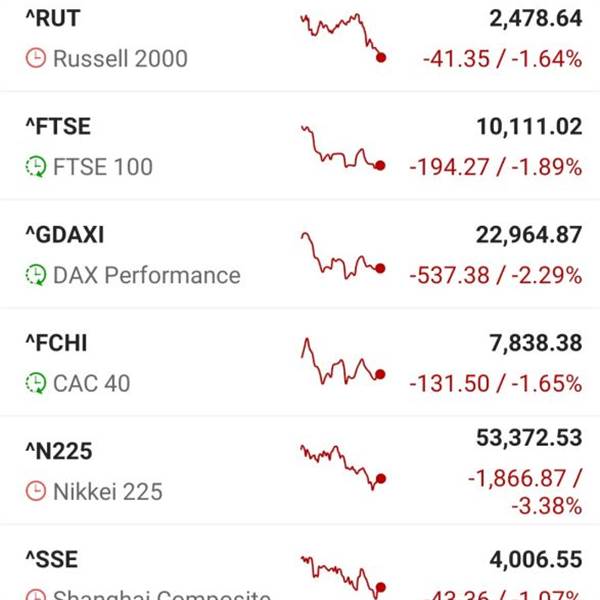This screenshot has width=600, height=600.
Task: Open the Russell 2000 sparkline chart
Action: pyautogui.click(x=342, y=36)
